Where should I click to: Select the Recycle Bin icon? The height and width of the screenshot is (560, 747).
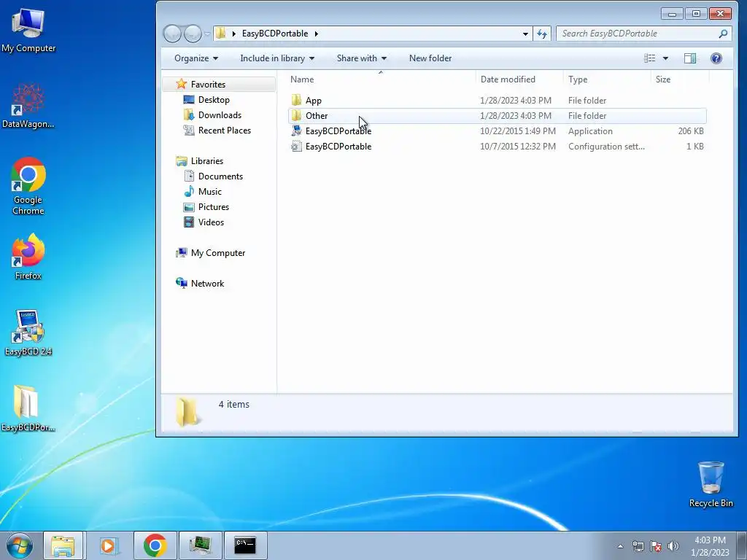pyautogui.click(x=711, y=484)
